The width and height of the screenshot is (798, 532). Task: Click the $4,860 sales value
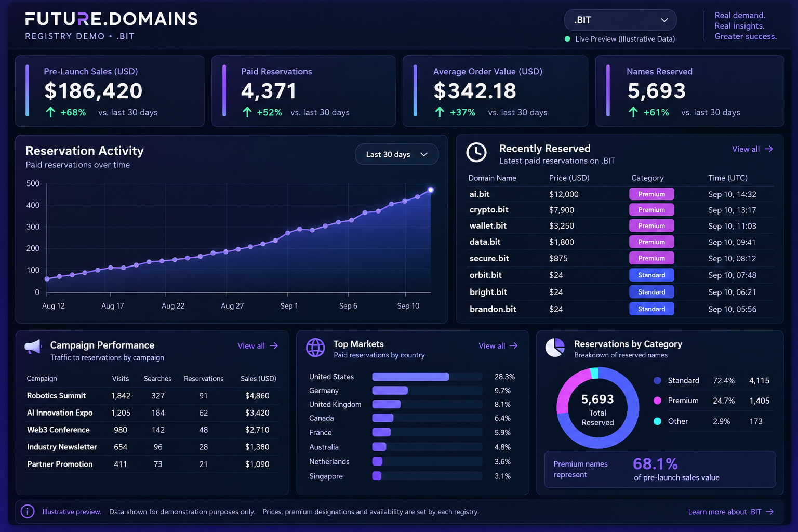257,396
